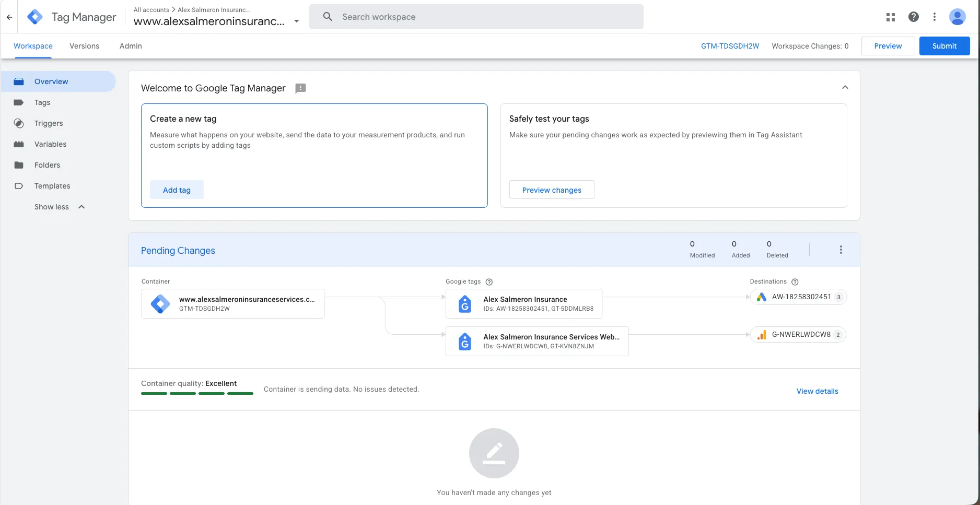Click the Triggers sidebar icon

coord(19,123)
